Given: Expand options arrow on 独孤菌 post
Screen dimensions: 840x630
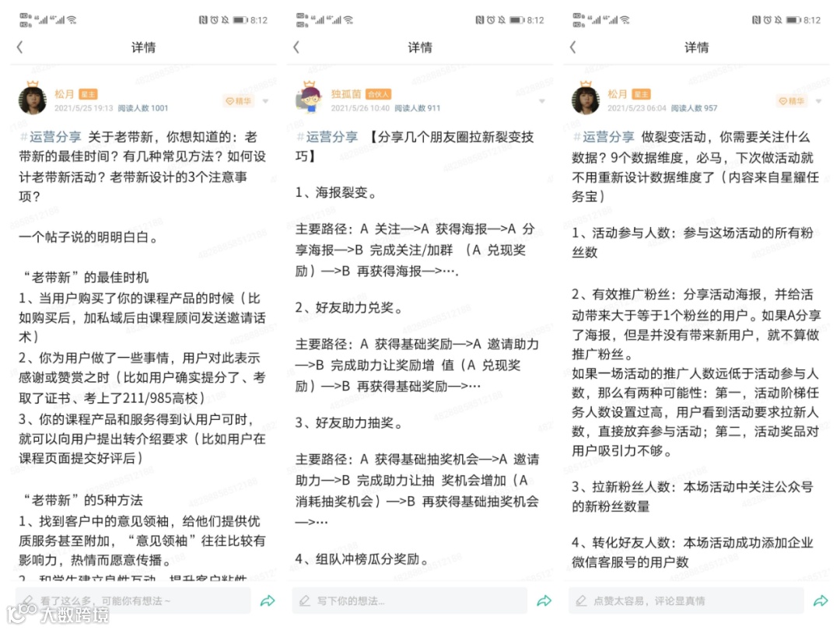Looking at the screenshot, I should pyautogui.click(x=542, y=101).
